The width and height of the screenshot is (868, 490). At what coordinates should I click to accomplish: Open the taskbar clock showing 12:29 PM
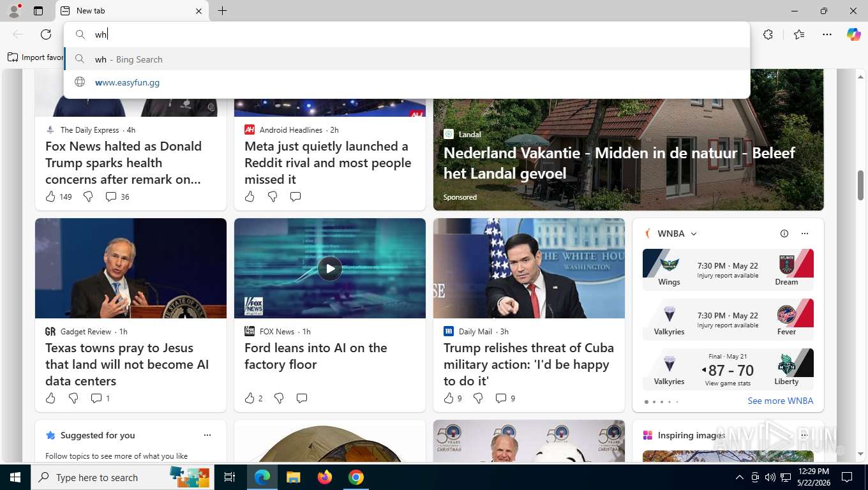pos(813,477)
